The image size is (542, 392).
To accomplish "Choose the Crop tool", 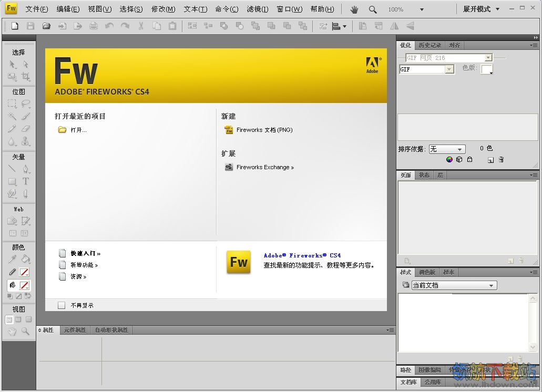I will tap(26, 77).
